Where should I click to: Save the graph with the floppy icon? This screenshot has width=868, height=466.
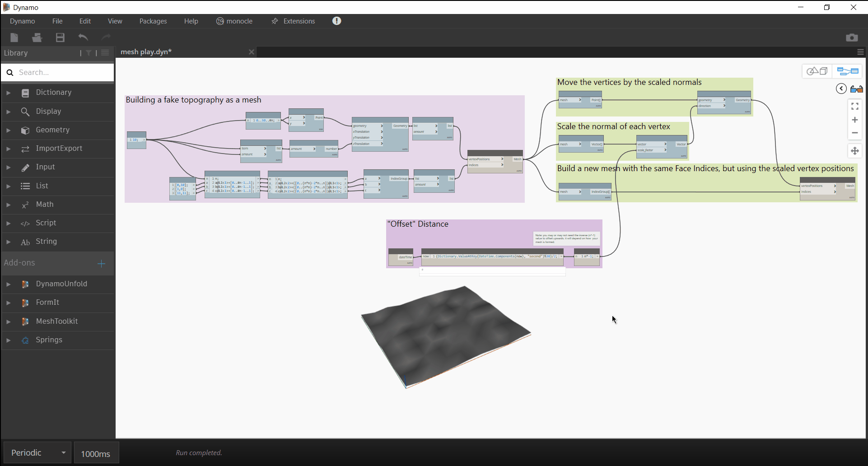60,37
